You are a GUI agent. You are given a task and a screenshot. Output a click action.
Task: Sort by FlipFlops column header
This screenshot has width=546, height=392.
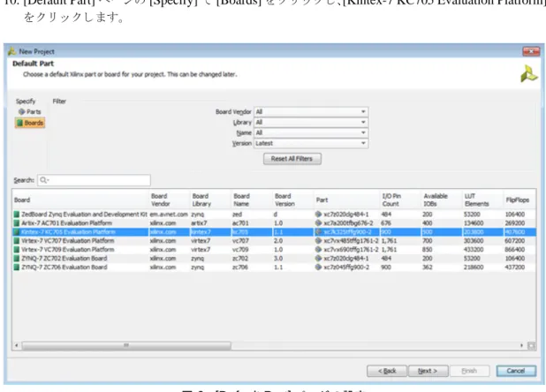519,200
